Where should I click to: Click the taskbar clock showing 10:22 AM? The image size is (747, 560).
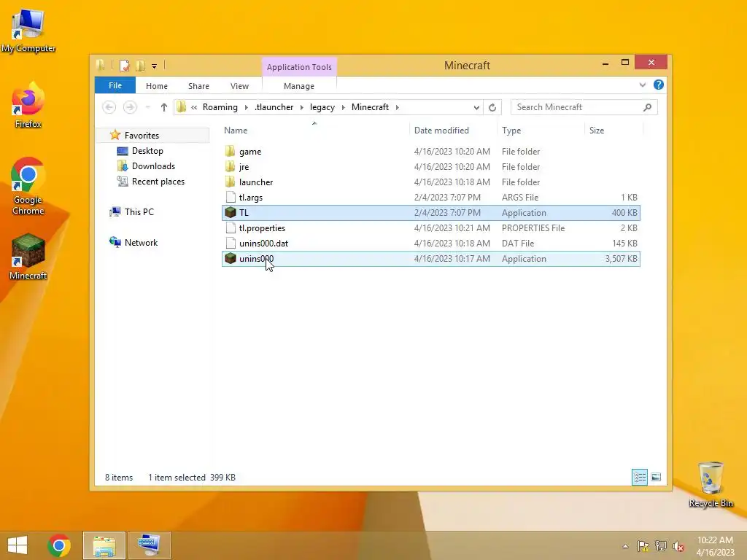click(x=715, y=546)
